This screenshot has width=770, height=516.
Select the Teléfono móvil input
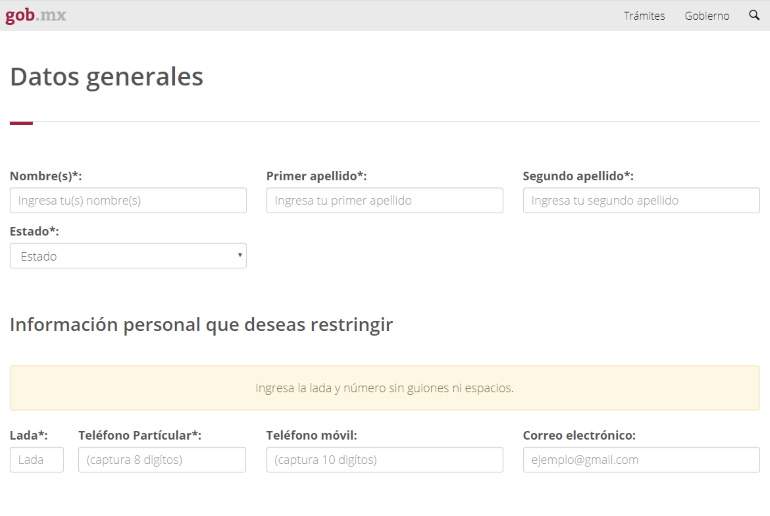[x=385, y=460]
